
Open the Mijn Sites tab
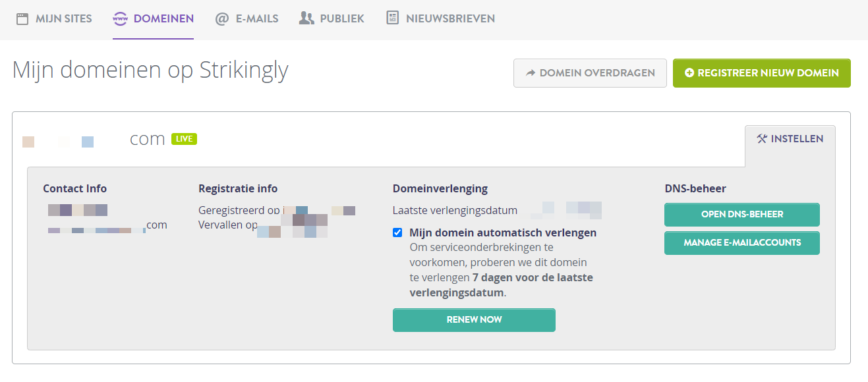54,18
